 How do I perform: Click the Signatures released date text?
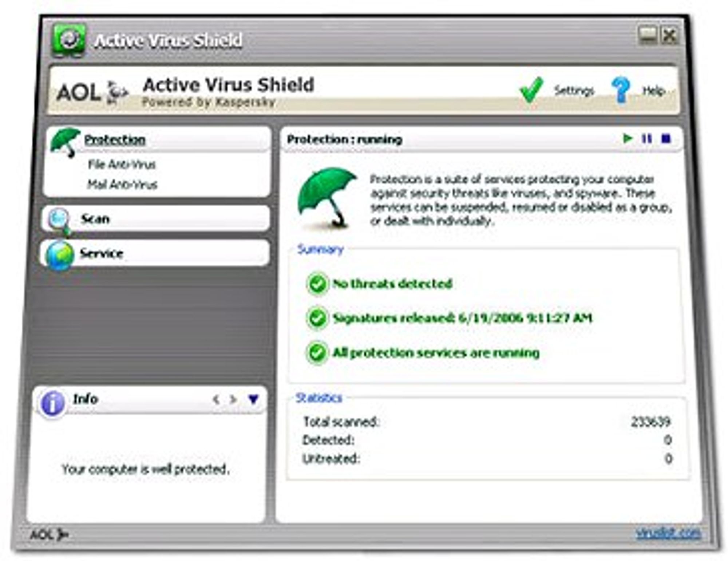click(463, 318)
